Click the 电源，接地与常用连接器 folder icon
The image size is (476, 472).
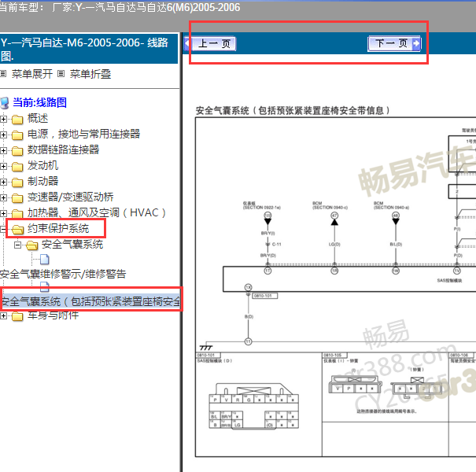17,135
